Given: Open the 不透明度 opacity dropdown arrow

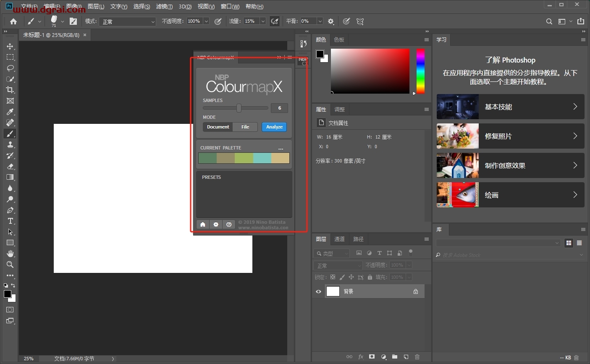Looking at the screenshot, I should point(206,21).
